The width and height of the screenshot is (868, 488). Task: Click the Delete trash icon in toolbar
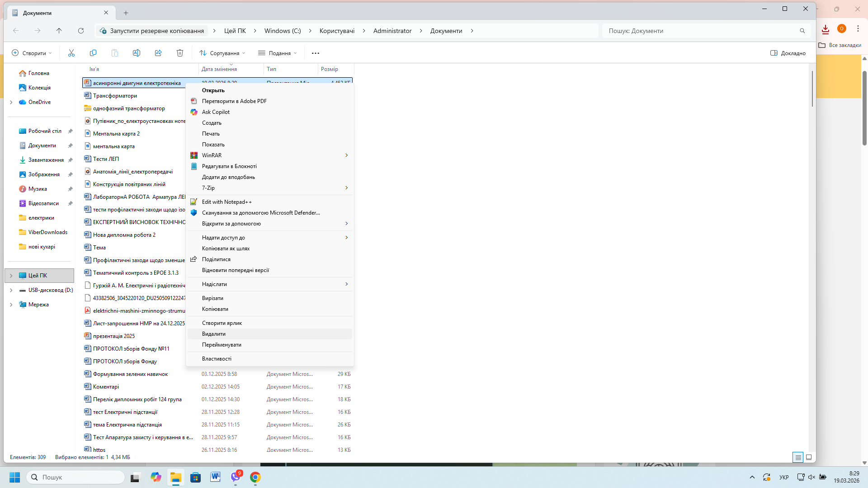click(x=180, y=53)
